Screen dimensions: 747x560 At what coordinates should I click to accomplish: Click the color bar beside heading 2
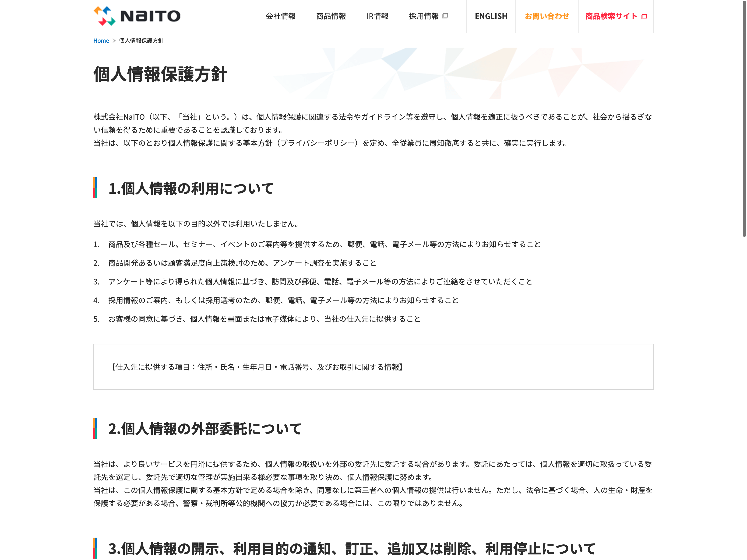tap(95, 428)
